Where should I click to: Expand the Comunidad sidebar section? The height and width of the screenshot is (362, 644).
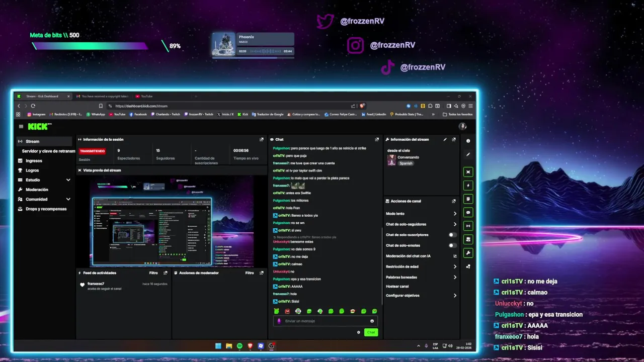click(68, 199)
